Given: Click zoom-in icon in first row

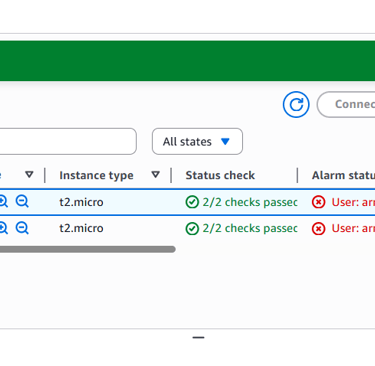Looking at the screenshot, I should (x=3, y=201).
